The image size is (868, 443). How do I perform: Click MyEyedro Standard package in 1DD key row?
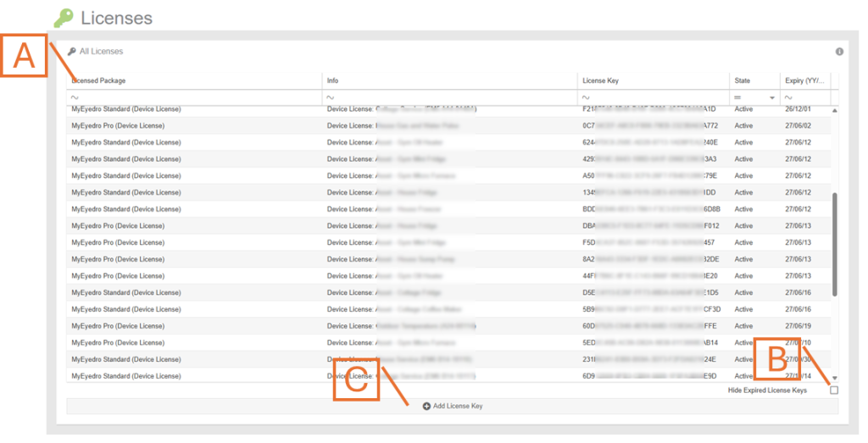click(x=126, y=192)
